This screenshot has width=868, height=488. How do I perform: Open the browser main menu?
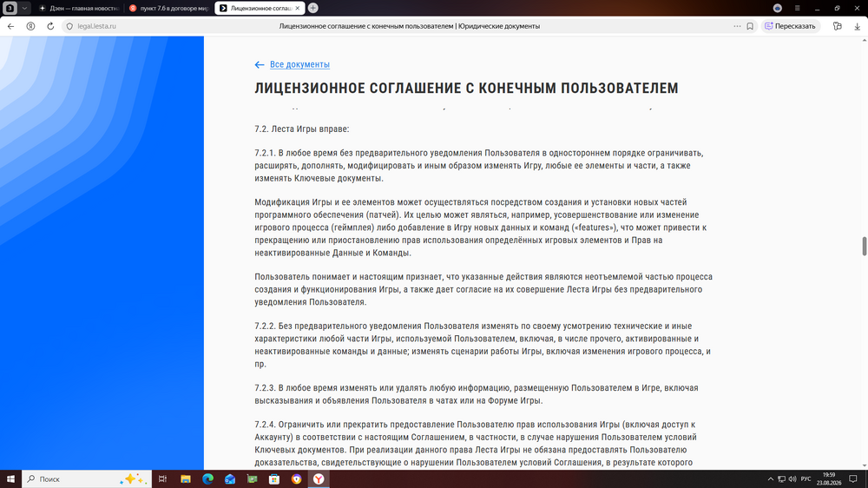[797, 8]
